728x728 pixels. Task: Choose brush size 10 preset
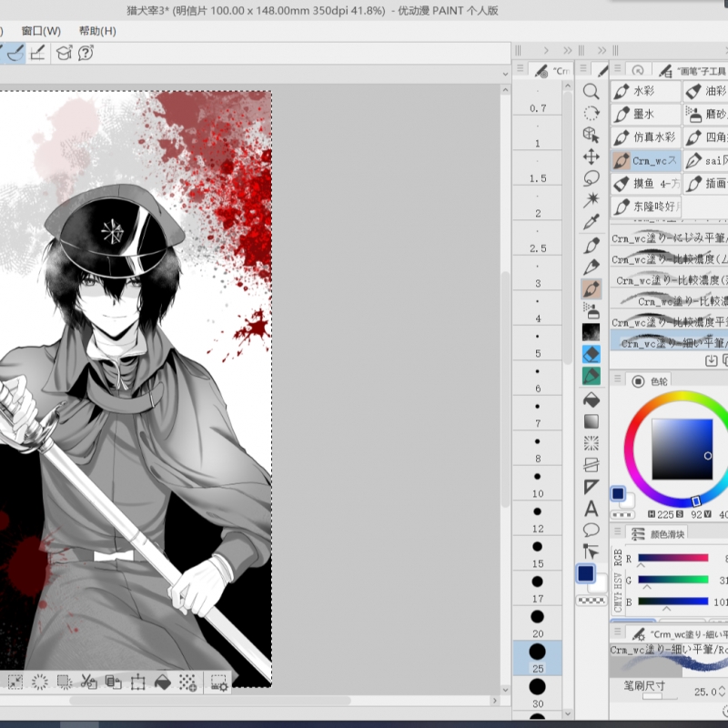pyautogui.click(x=537, y=484)
